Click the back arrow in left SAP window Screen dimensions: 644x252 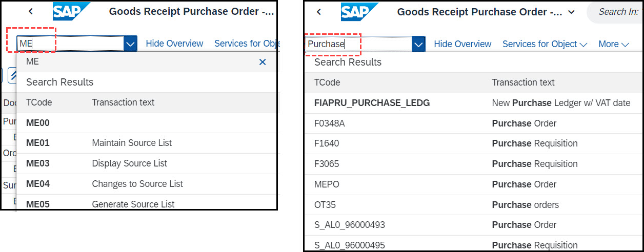pyautogui.click(x=31, y=12)
